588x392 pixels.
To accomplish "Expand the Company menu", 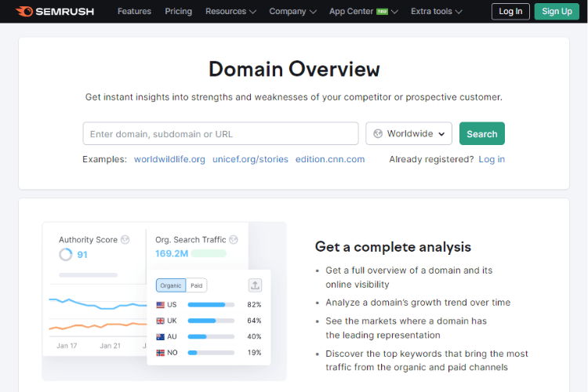I will click(292, 11).
